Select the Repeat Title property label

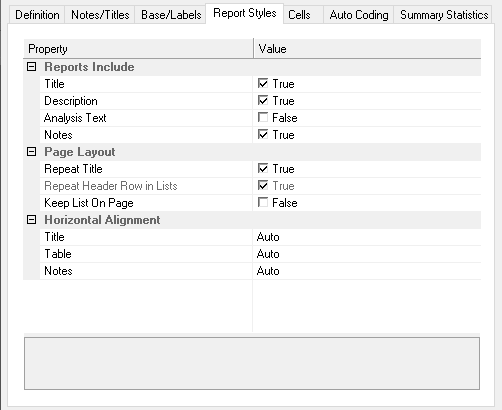coord(73,169)
